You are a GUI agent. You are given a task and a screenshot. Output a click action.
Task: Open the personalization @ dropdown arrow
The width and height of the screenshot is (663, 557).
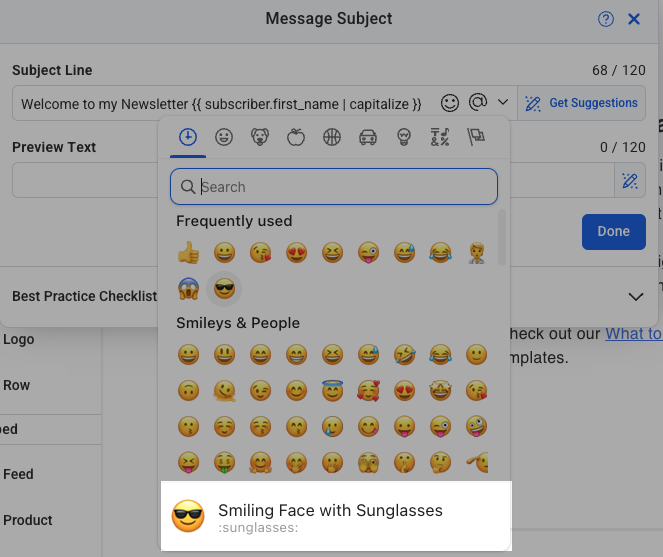(x=503, y=103)
